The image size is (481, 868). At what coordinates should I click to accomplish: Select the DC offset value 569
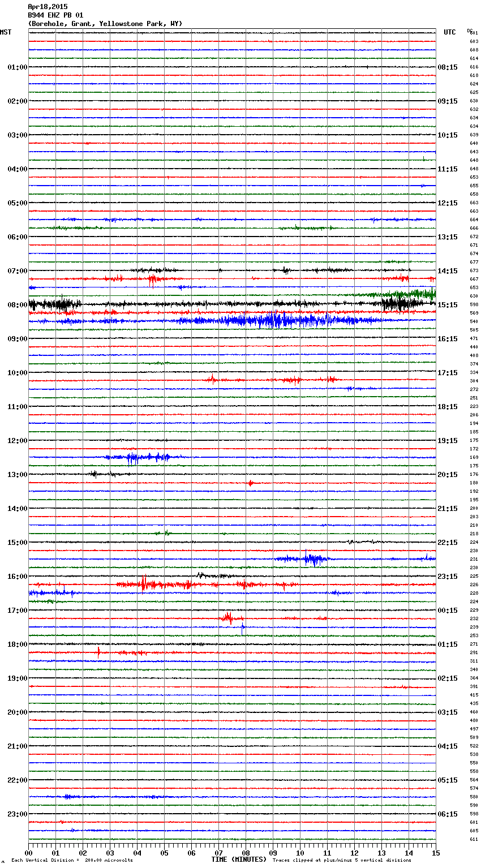tap(474, 313)
